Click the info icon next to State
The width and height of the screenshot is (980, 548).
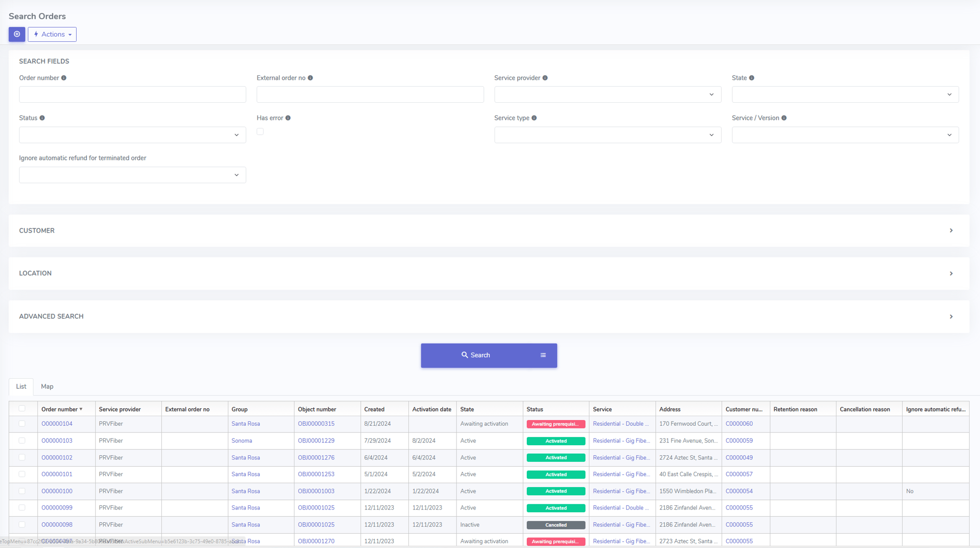click(x=753, y=78)
